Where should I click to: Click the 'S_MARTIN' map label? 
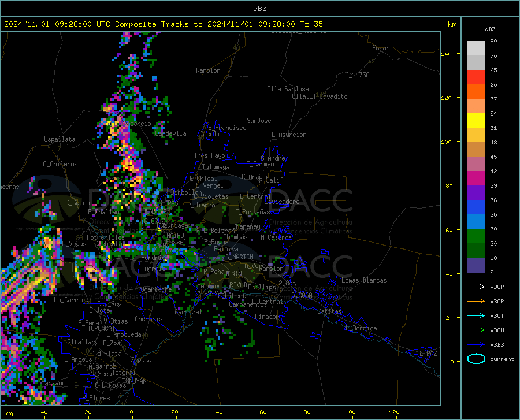pyautogui.click(x=239, y=257)
